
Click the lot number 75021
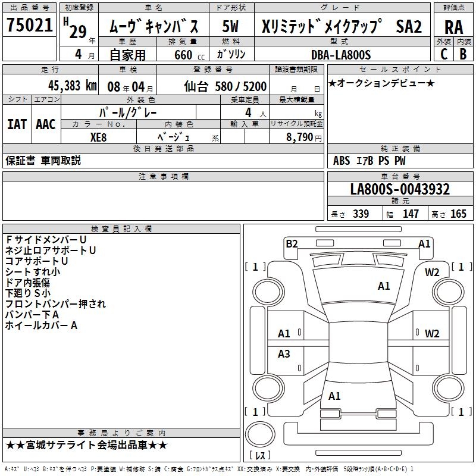[x=29, y=25]
